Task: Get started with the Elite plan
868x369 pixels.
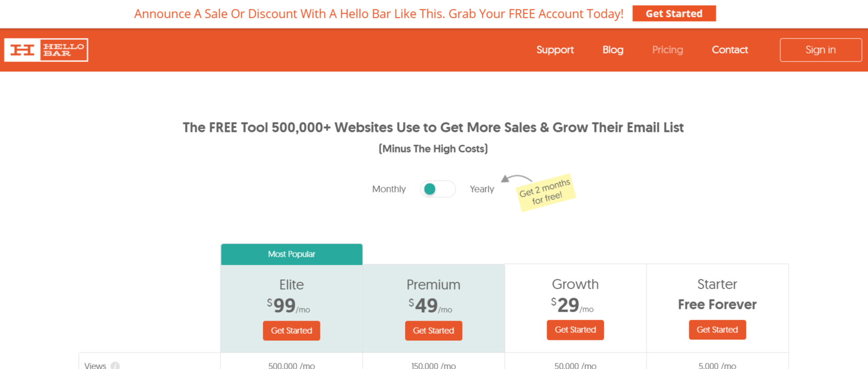Action: [291, 331]
